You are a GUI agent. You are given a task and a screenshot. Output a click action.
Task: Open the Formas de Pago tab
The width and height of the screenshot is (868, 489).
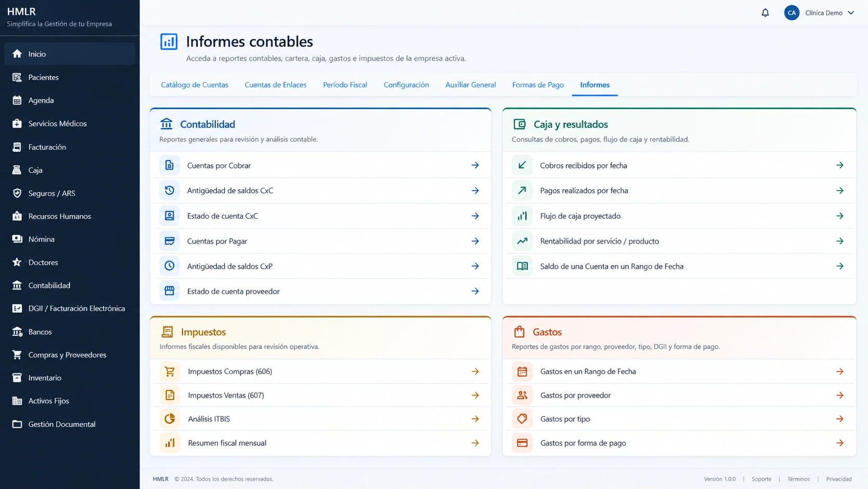[538, 85]
